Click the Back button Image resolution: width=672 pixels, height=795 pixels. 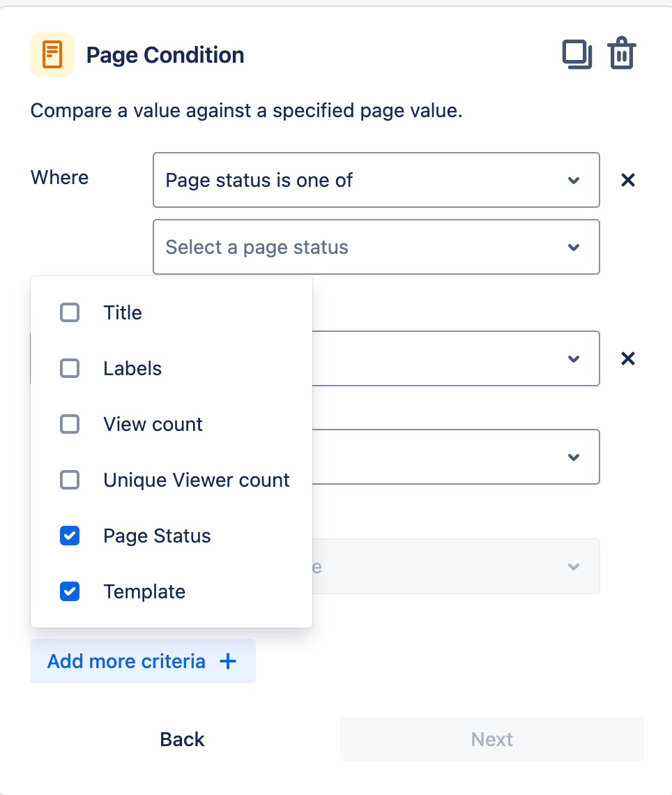pos(182,739)
